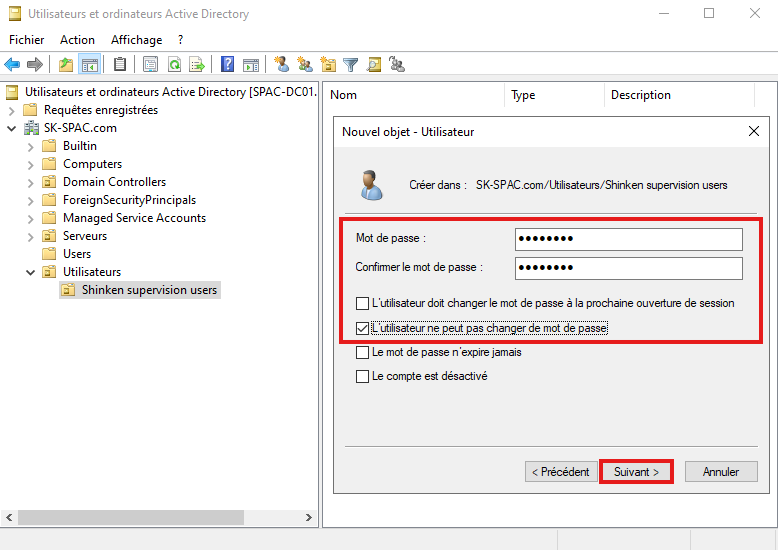Click the Export list toolbar icon
This screenshot has width=778, height=550.
click(x=197, y=65)
